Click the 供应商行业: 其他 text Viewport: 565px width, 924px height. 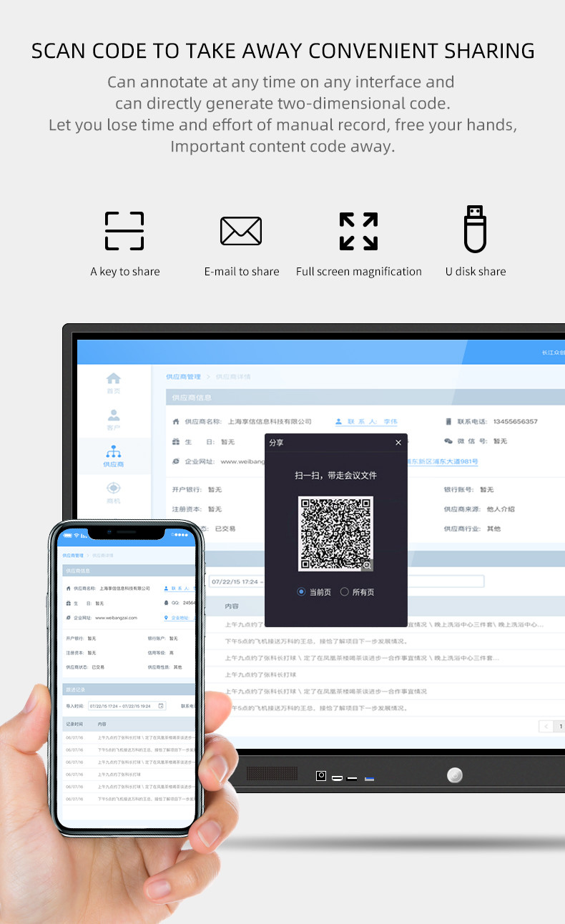coord(472,529)
